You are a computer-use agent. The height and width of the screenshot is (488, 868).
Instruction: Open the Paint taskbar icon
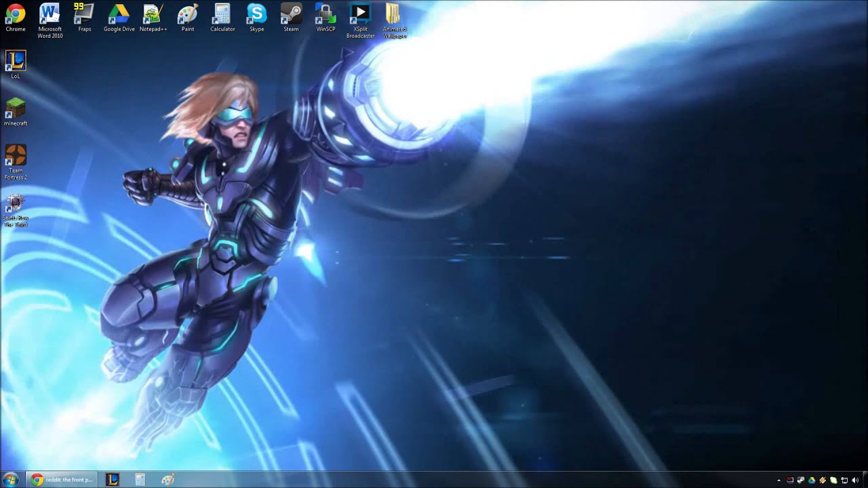167,480
